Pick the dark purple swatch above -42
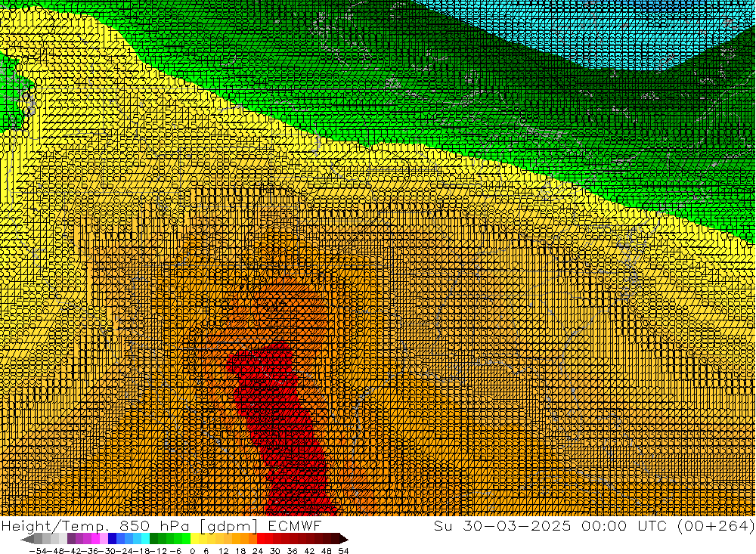The height and width of the screenshot is (554, 756). pyautogui.click(x=71, y=539)
